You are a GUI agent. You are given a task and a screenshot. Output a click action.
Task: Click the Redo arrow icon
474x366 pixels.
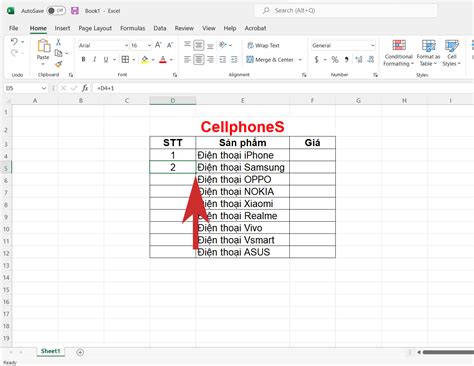click(x=14, y=53)
